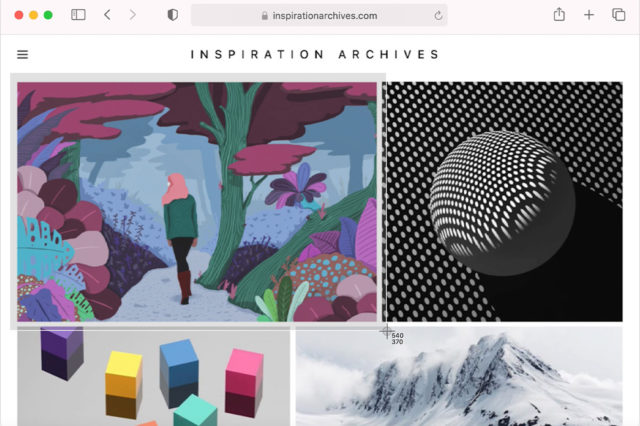
Task: Open the Share menu
Action: pos(559,15)
